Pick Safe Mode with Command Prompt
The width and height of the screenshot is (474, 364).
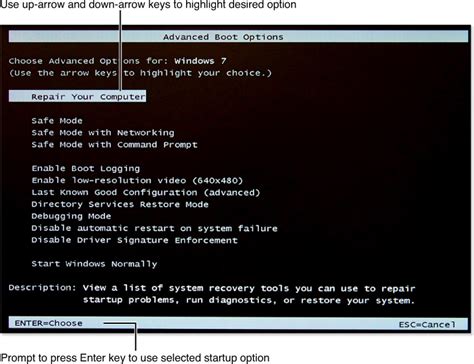[114, 145]
